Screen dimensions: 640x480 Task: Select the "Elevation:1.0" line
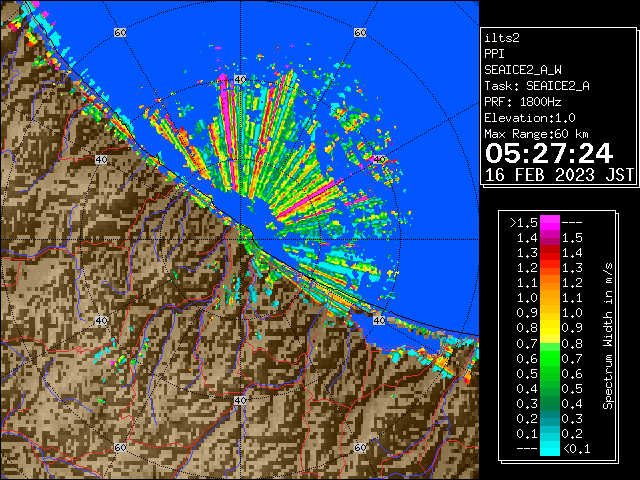tap(530, 118)
